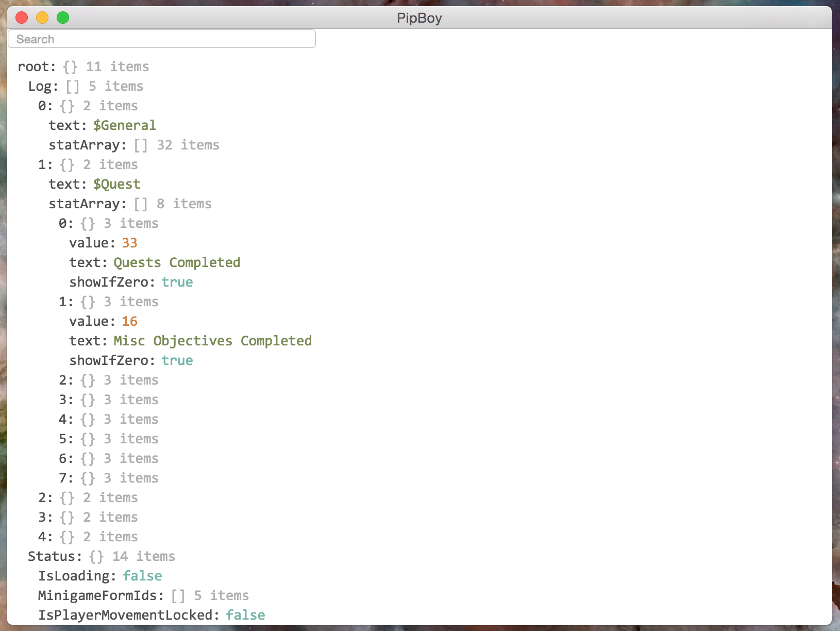Select IsPlayerMovementLocked false value
The height and width of the screenshot is (631, 840).
pyautogui.click(x=245, y=616)
